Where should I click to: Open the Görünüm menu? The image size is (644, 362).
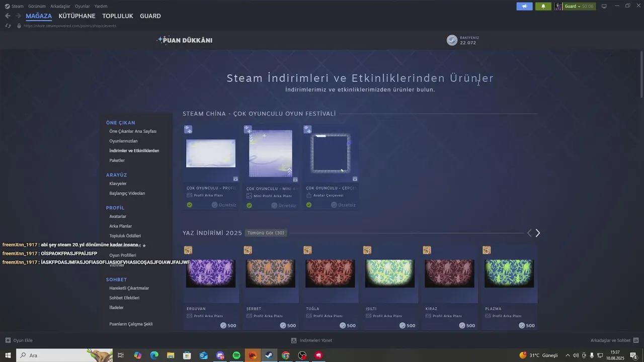(37, 6)
